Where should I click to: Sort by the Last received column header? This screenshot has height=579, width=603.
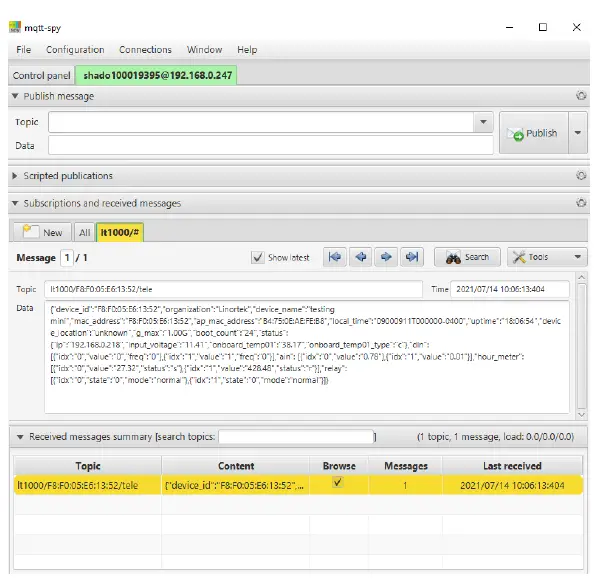point(512,466)
